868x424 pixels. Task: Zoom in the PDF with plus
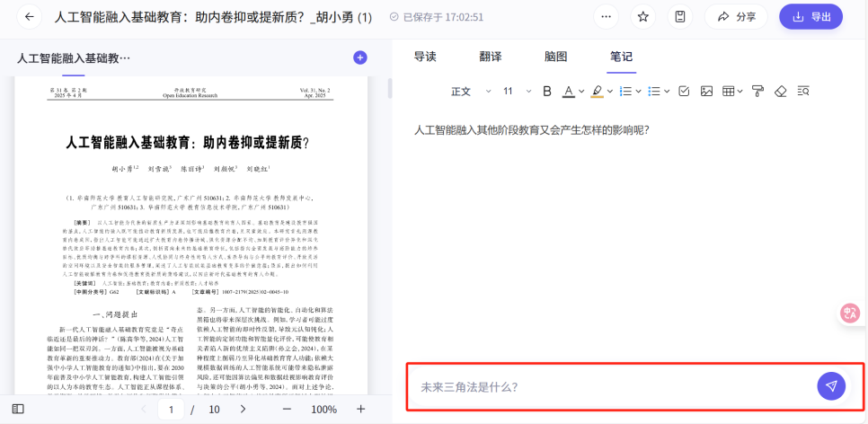tap(361, 409)
